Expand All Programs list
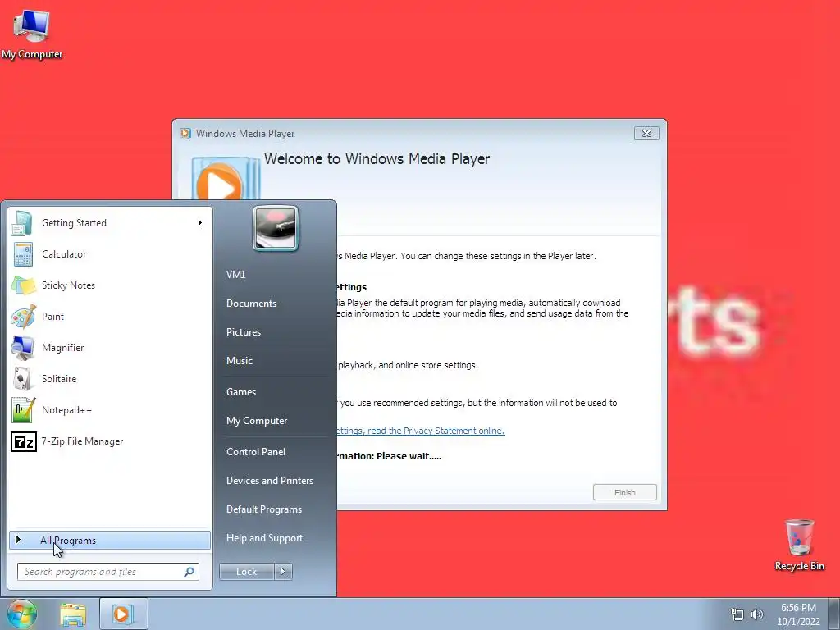The image size is (840, 630). click(x=110, y=540)
